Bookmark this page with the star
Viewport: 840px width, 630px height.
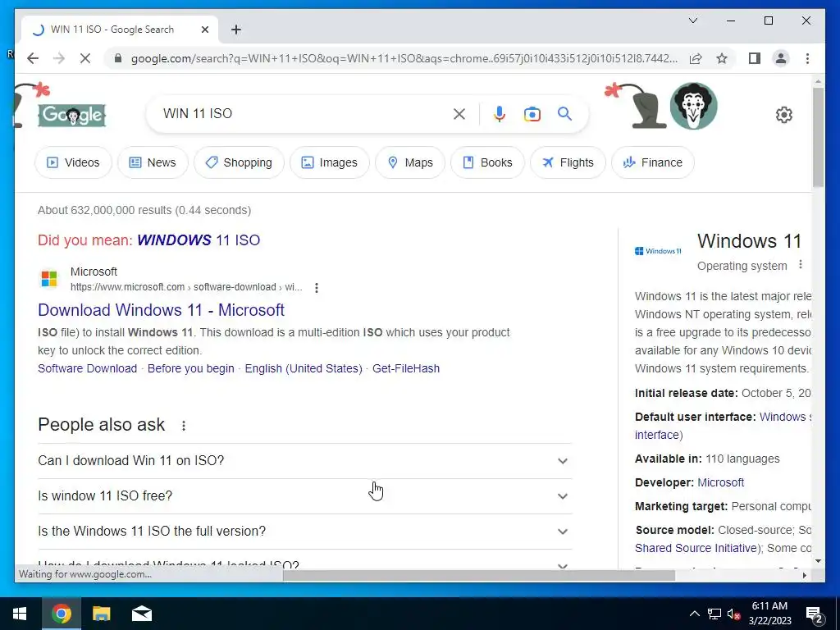point(722,58)
